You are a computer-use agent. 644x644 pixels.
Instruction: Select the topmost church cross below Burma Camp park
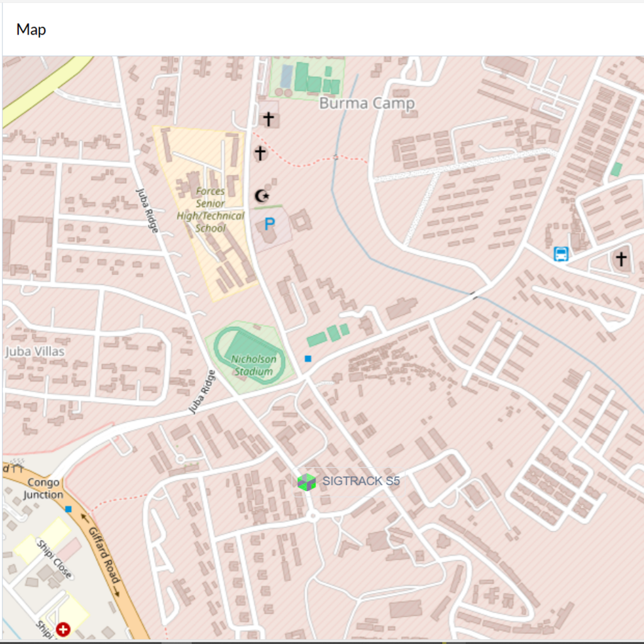pos(269,119)
